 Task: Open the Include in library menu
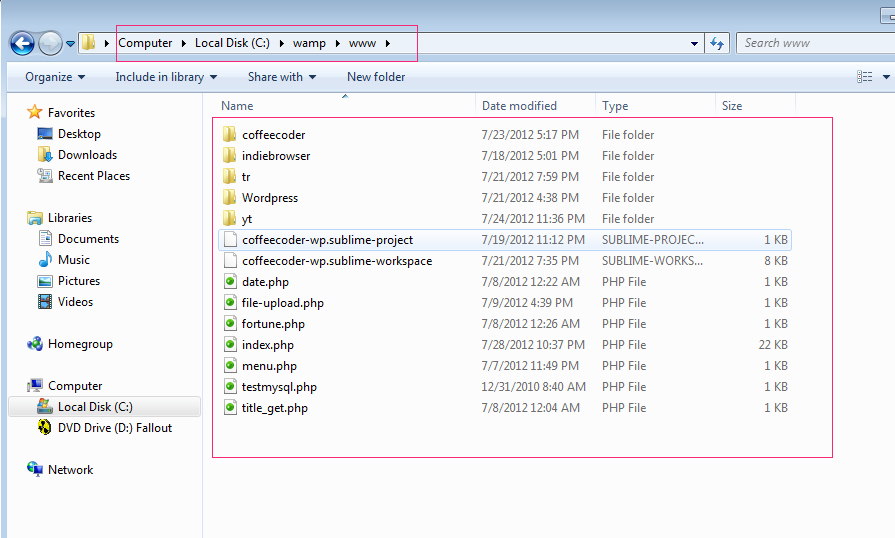[166, 77]
